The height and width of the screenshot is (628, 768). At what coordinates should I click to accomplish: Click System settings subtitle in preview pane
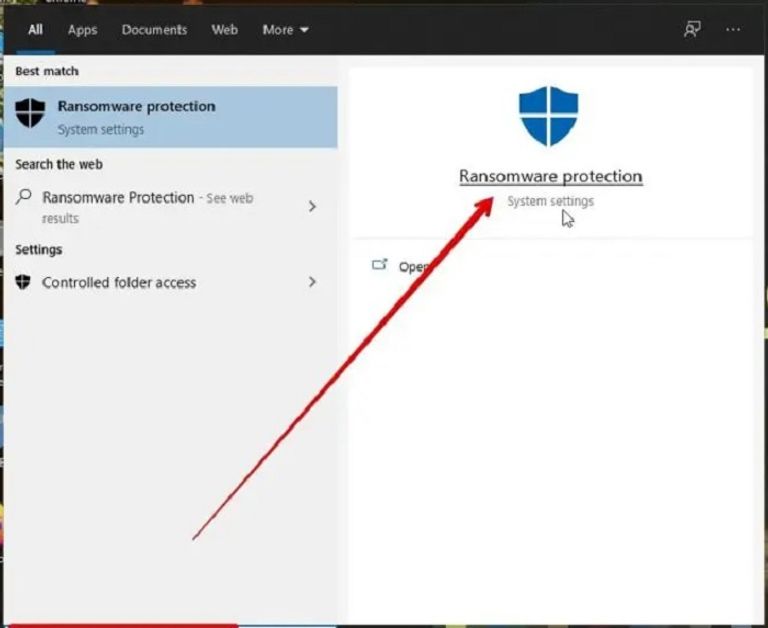pos(550,201)
